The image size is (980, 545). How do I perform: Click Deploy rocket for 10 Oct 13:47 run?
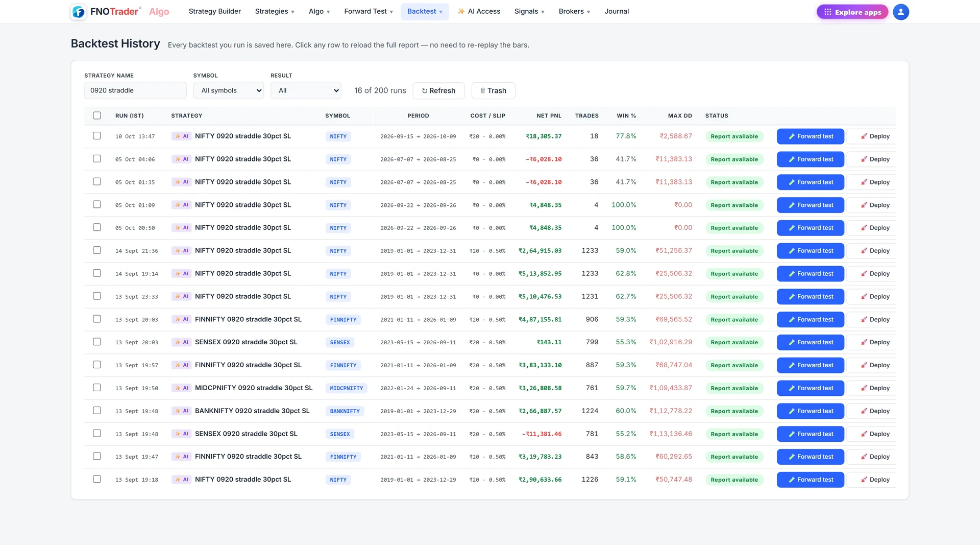click(864, 136)
